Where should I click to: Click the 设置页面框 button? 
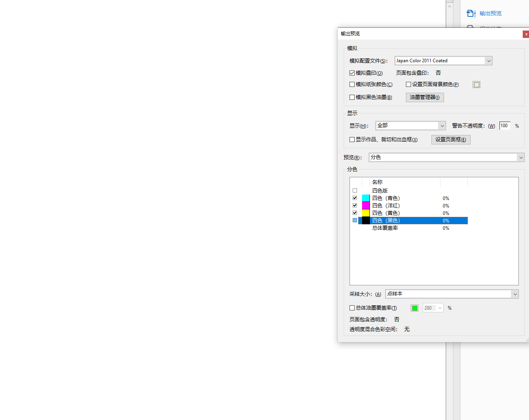(x=451, y=140)
